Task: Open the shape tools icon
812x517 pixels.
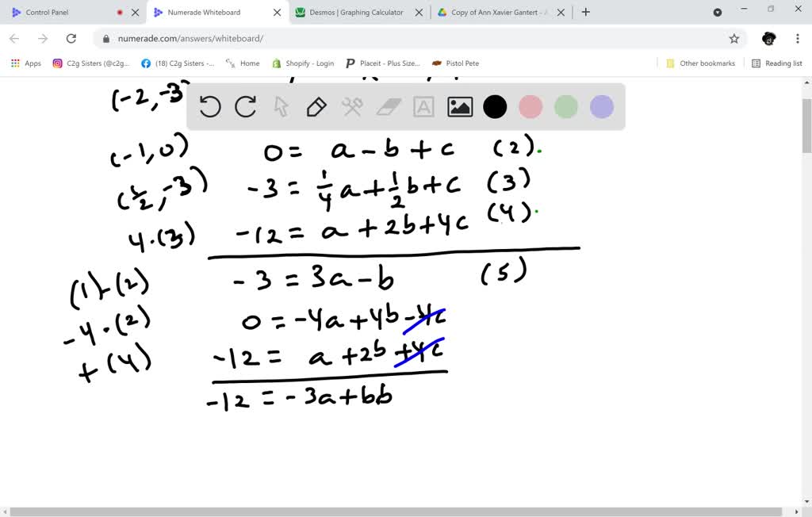Action: click(352, 106)
